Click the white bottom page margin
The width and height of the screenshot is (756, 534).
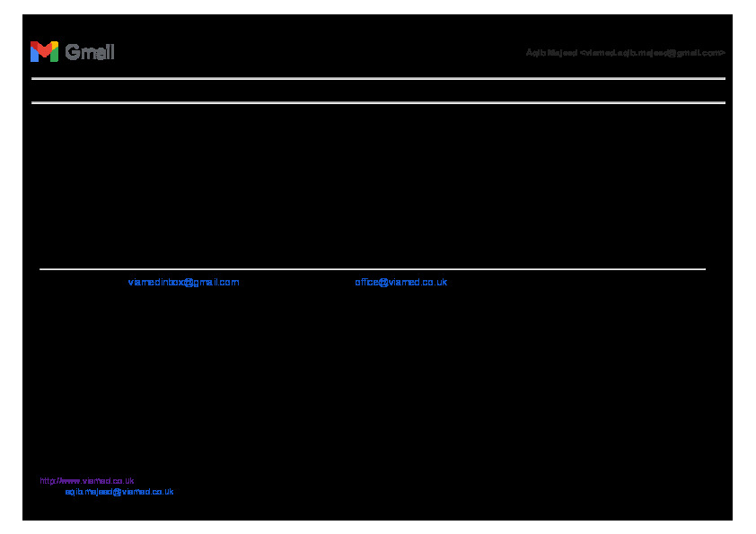pos(377,528)
